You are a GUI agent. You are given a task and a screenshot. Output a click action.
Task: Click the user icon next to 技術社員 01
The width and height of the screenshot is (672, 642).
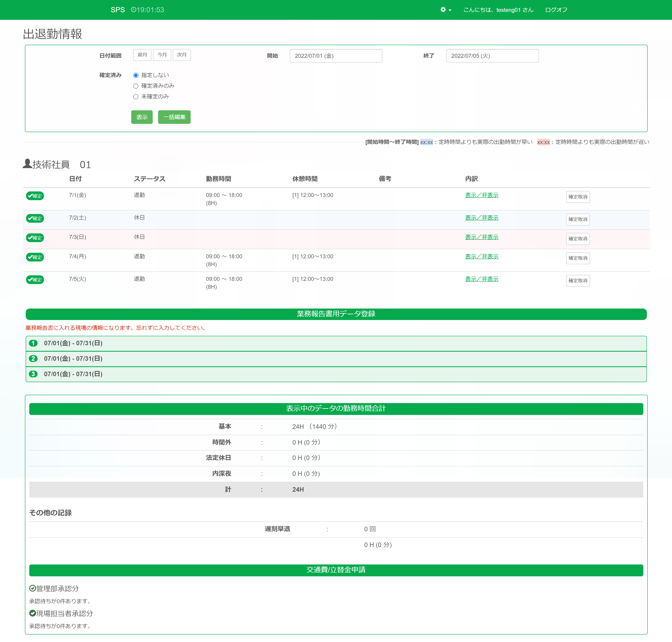27,164
